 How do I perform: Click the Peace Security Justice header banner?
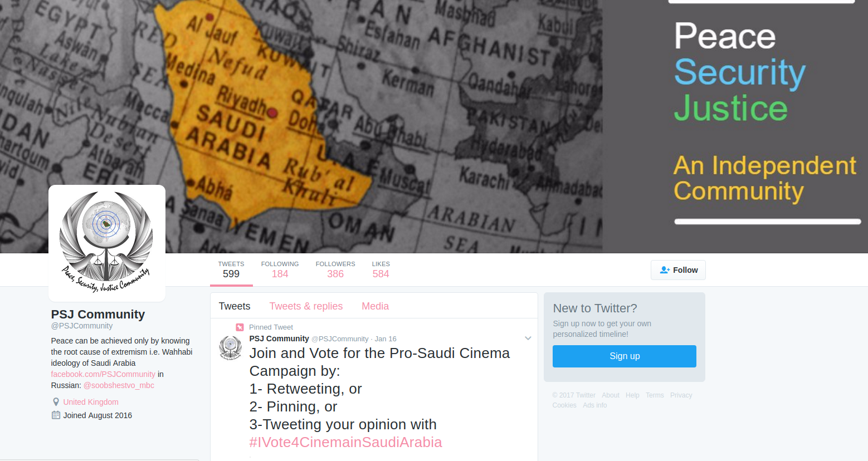tap(434, 126)
